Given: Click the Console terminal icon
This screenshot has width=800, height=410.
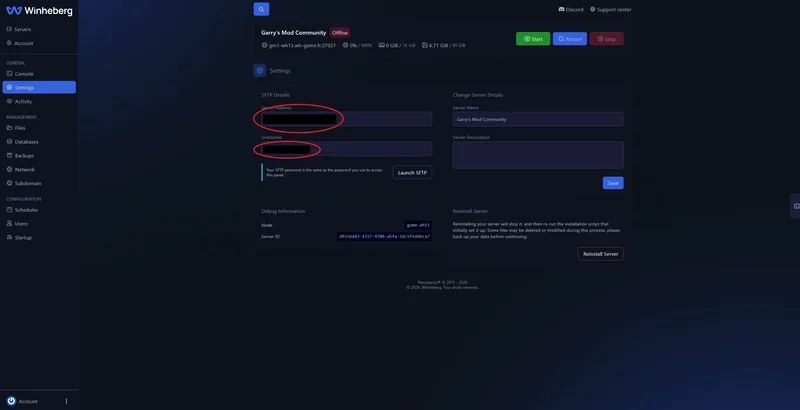Looking at the screenshot, I should pos(9,74).
